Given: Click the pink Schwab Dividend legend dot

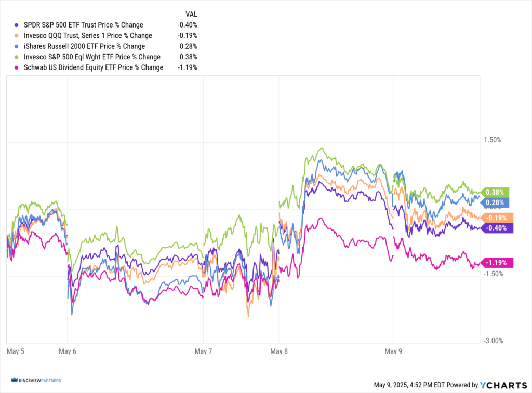Looking at the screenshot, I should pos(18,67).
